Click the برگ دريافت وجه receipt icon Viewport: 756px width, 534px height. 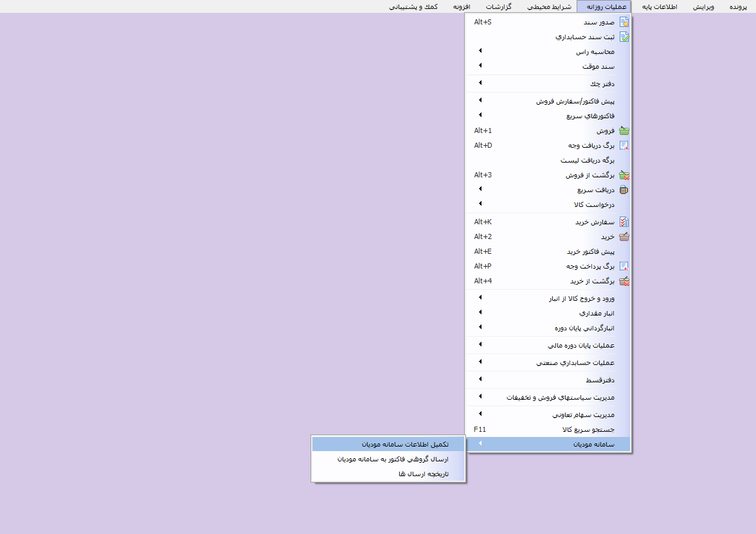tap(624, 145)
